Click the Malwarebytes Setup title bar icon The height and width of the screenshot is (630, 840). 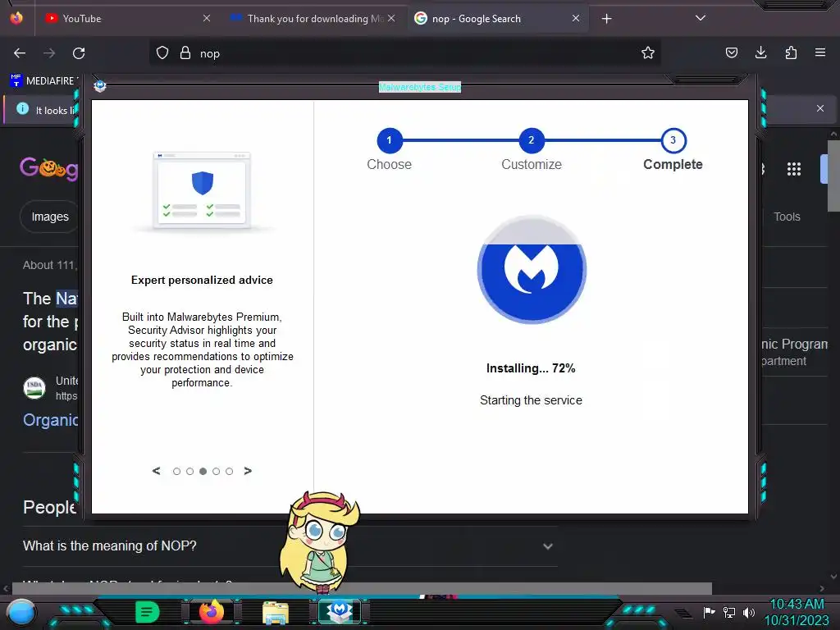[x=99, y=85]
